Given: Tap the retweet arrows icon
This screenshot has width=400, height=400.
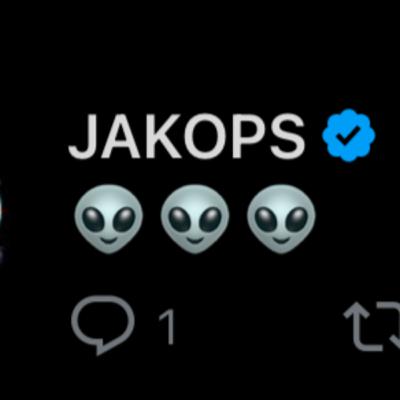Looking at the screenshot, I should point(372,326).
